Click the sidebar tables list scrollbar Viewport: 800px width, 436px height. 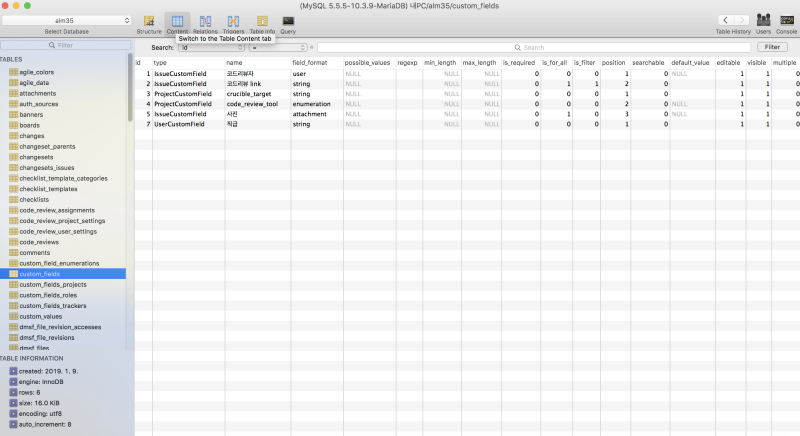point(130,88)
